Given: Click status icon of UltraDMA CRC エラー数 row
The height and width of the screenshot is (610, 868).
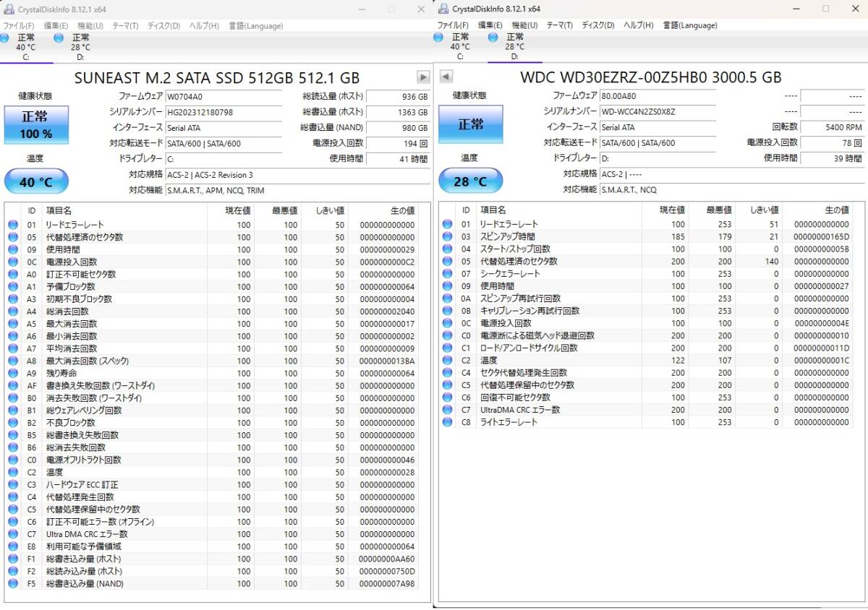Looking at the screenshot, I should coord(447,410).
